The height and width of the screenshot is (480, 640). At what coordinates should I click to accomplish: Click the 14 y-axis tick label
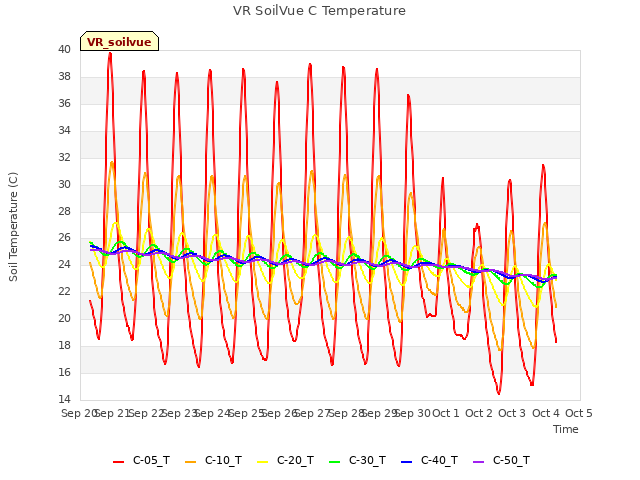tap(64, 399)
